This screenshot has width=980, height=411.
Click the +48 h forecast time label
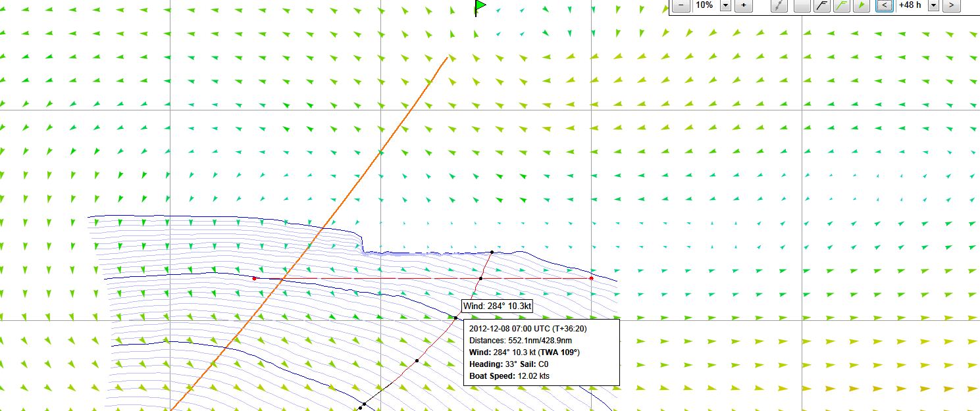point(910,5)
